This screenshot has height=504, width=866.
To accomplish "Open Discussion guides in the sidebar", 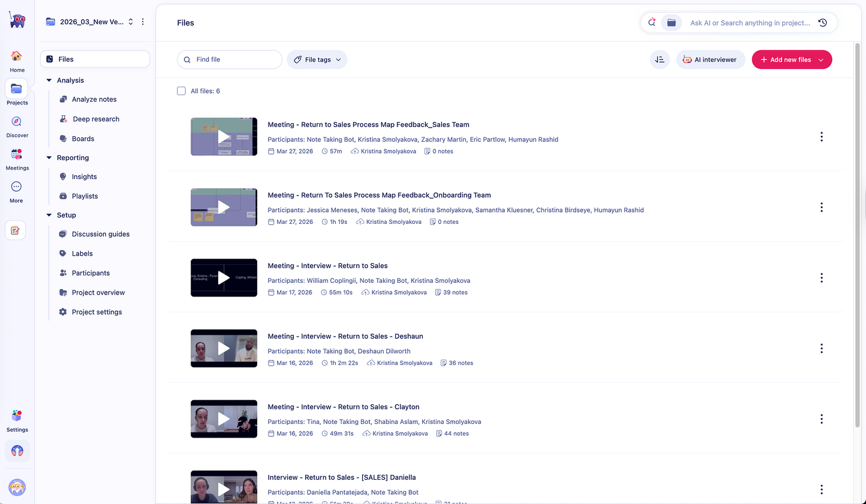I will point(101,234).
